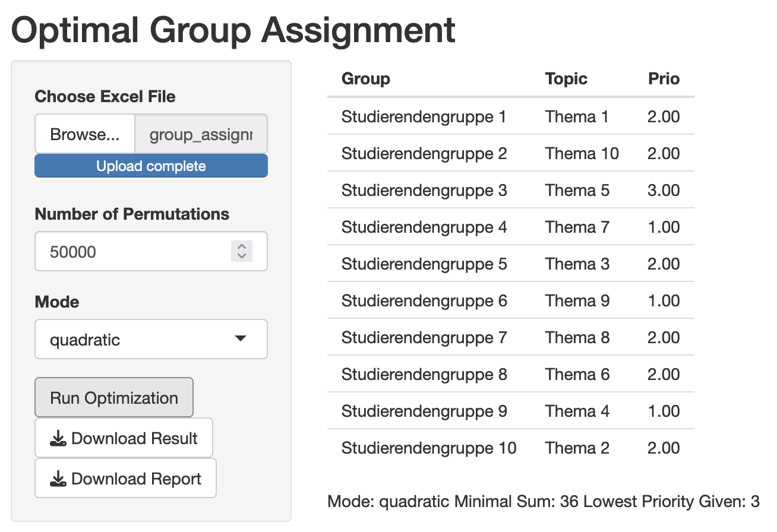Click the Download Report button
777x532 pixels.
[125, 479]
